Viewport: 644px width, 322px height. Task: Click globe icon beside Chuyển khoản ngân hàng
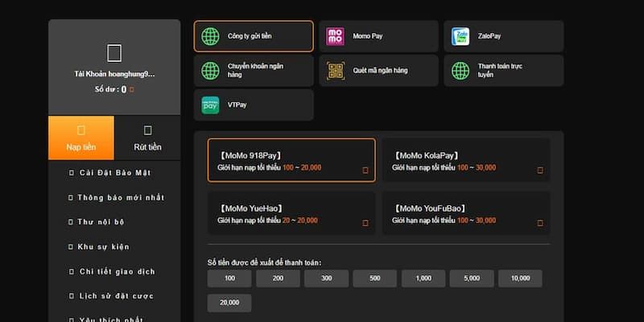(210, 71)
